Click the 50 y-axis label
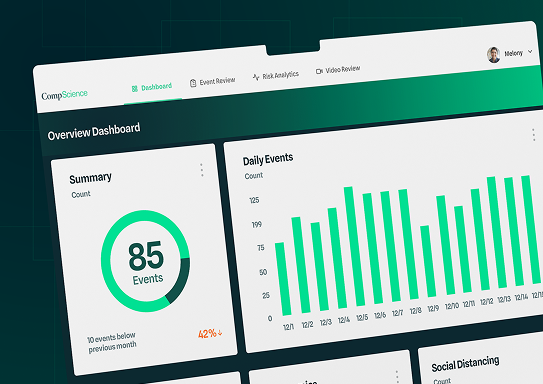The height and width of the screenshot is (384, 543). pos(263,272)
